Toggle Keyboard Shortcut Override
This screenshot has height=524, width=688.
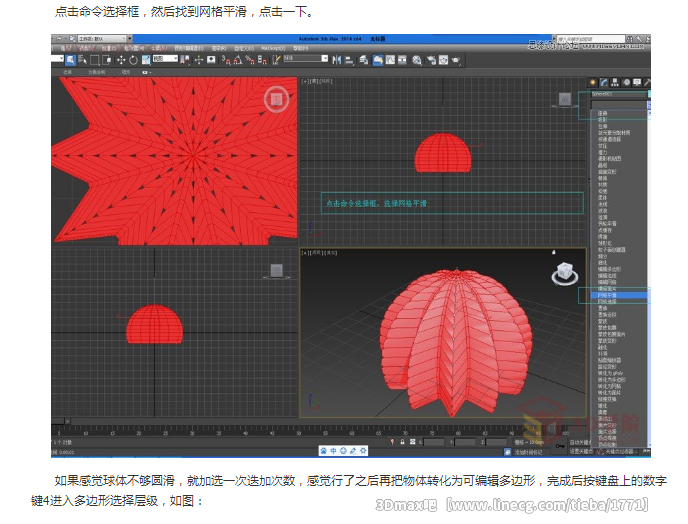click(x=211, y=60)
